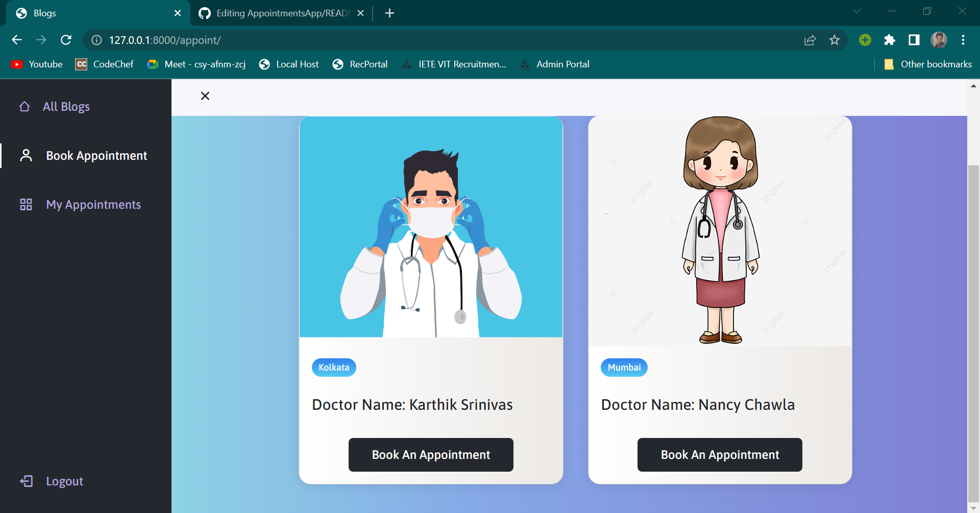Click the Logout exit icon in sidebar
Image resolution: width=980 pixels, height=513 pixels.
point(27,481)
